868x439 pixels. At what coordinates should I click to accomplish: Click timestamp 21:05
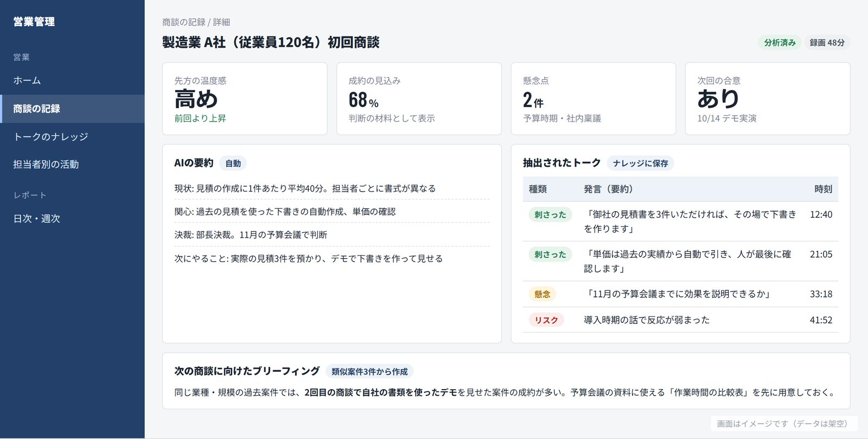821,255
